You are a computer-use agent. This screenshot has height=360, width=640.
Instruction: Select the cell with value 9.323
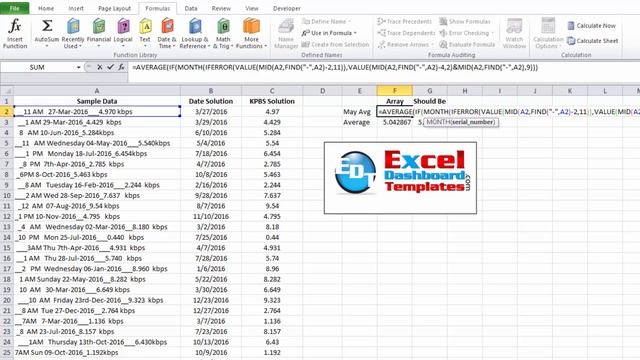(272, 300)
